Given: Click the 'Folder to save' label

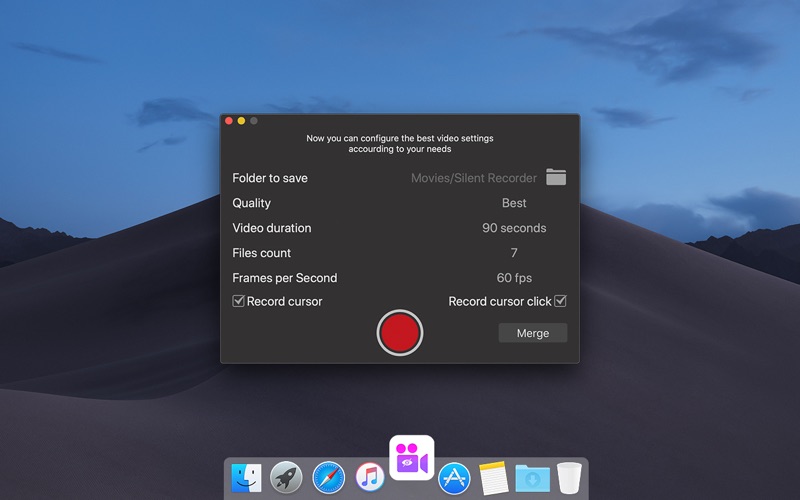Looking at the screenshot, I should (270, 178).
